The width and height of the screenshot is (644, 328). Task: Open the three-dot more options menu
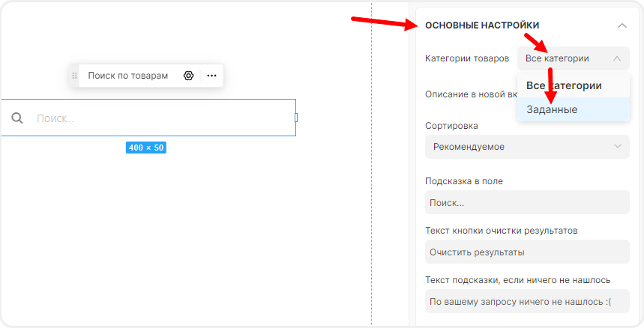pos(212,76)
